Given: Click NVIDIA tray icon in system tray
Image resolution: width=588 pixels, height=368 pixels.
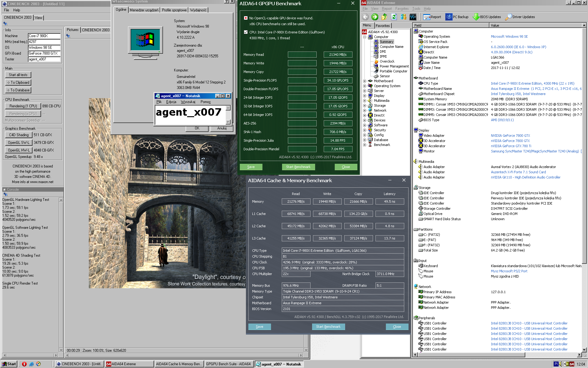Looking at the screenshot, I should pyautogui.click(x=566, y=364).
